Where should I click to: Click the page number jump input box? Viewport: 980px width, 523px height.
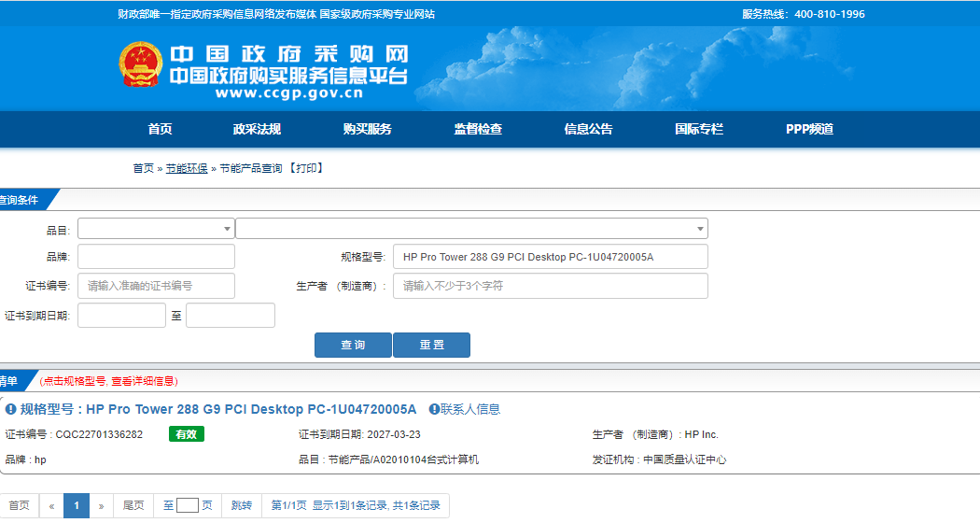188,505
